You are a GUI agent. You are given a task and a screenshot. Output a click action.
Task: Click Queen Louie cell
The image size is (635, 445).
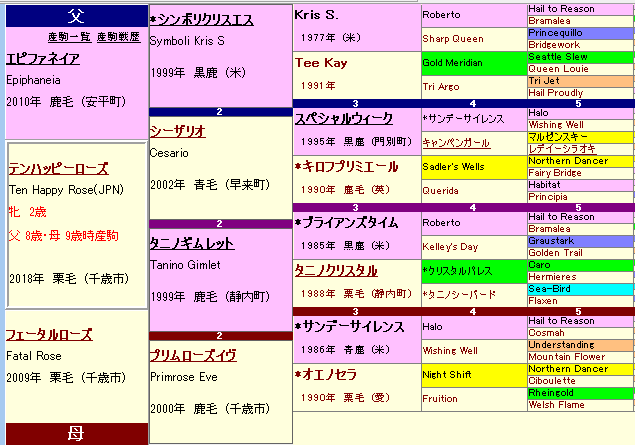[x=580, y=69]
